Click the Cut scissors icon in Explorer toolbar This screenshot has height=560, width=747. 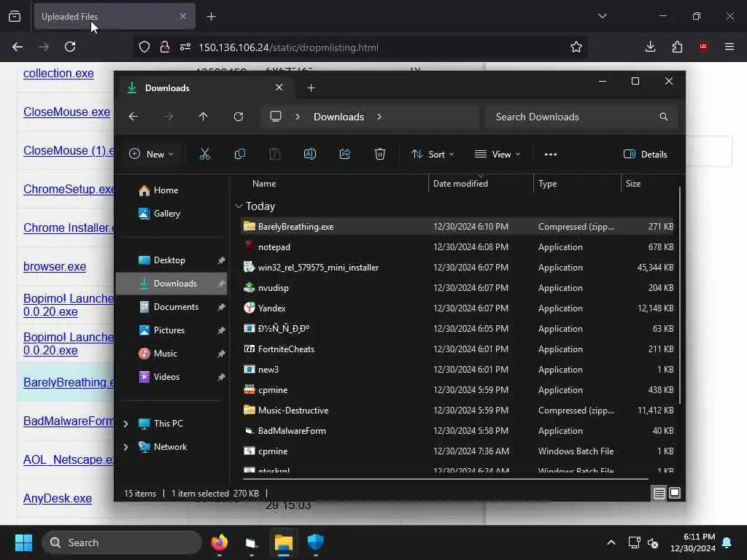click(204, 155)
